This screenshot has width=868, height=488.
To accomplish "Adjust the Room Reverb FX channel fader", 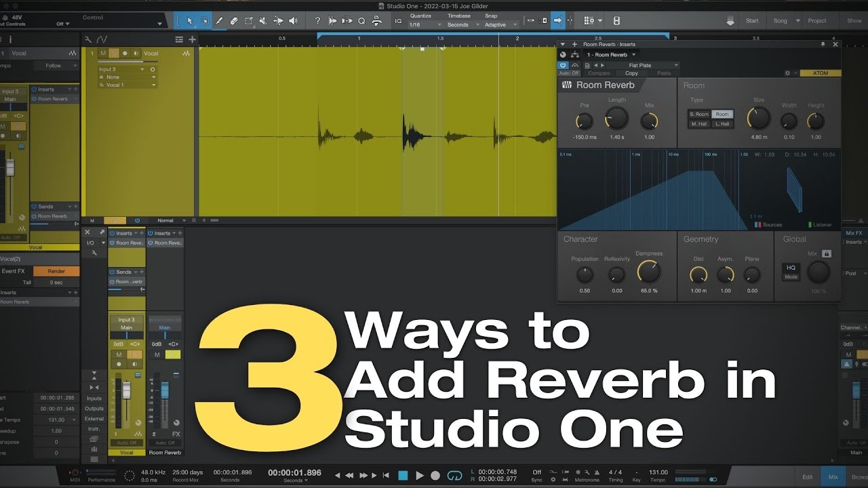I will coord(164,390).
